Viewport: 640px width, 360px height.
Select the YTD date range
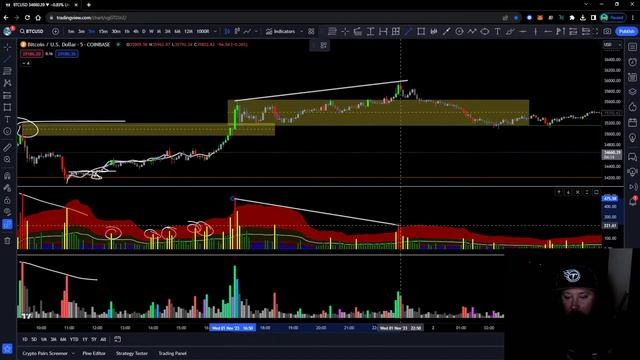tap(74, 339)
